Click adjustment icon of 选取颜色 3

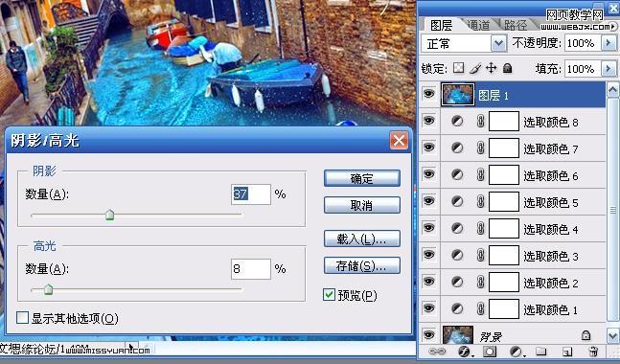(457, 255)
